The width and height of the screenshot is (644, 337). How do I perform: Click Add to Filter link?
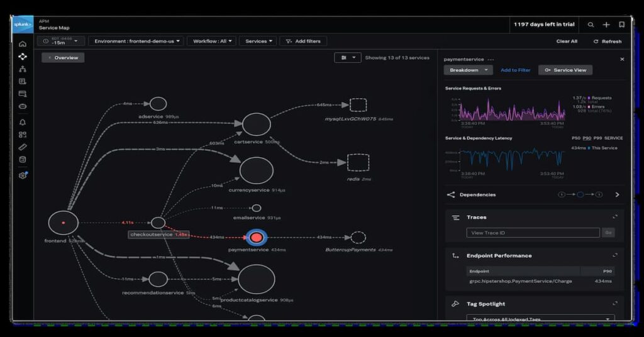pos(515,70)
